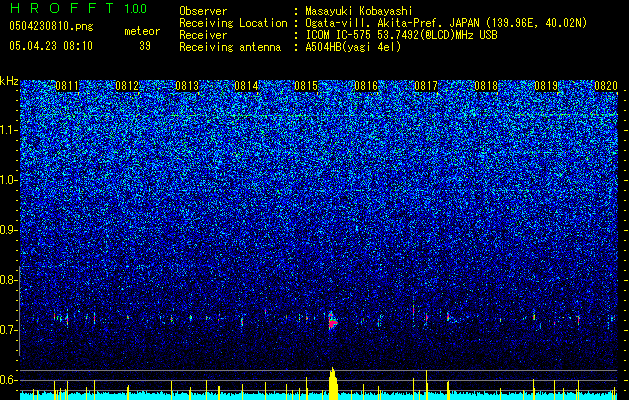
Task: Click the 0813 time marker
Action: click(x=187, y=86)
